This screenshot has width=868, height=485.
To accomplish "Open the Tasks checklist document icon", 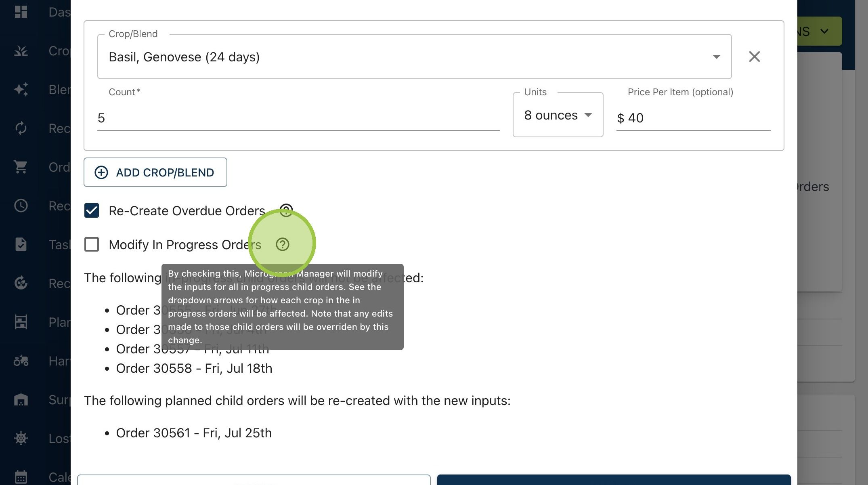I will tap(21, 244).
